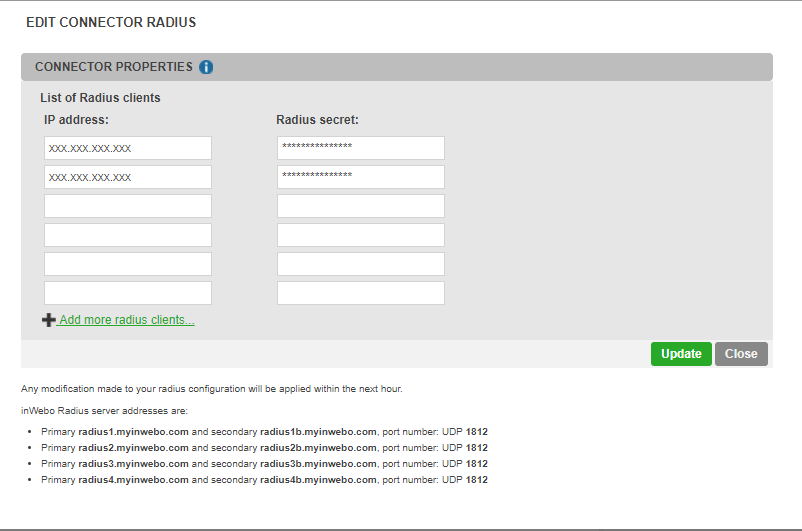Click the Connector Properties info icon
Screen dimensions: 802x531
pyautogui.click(x=206, y=67)
